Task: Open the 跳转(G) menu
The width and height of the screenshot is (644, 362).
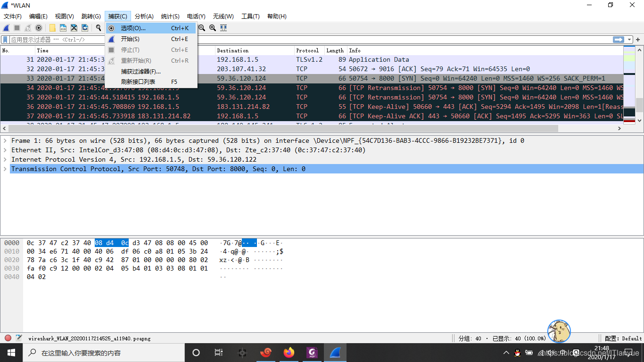Action: (91, 16)
